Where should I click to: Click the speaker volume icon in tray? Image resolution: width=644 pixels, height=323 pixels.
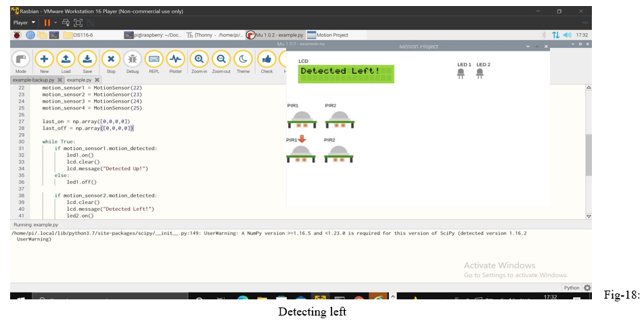568,35
